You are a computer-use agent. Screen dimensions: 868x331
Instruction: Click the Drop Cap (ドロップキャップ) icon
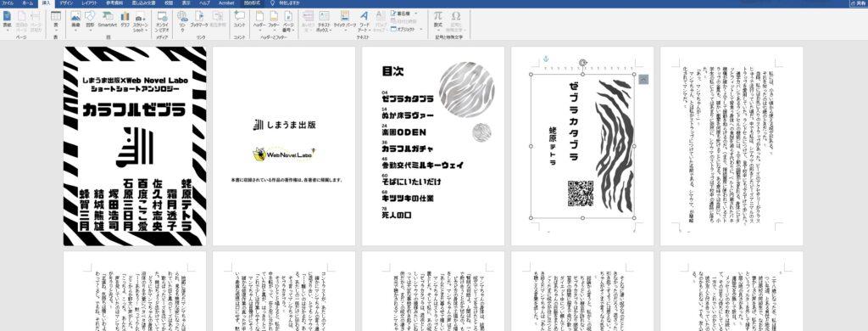(x=381, y=20)
